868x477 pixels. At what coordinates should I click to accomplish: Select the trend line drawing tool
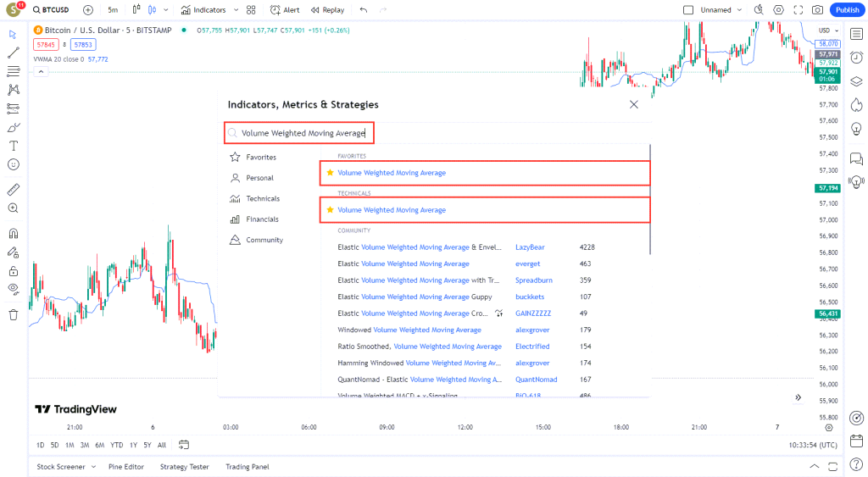pos(14,53)
